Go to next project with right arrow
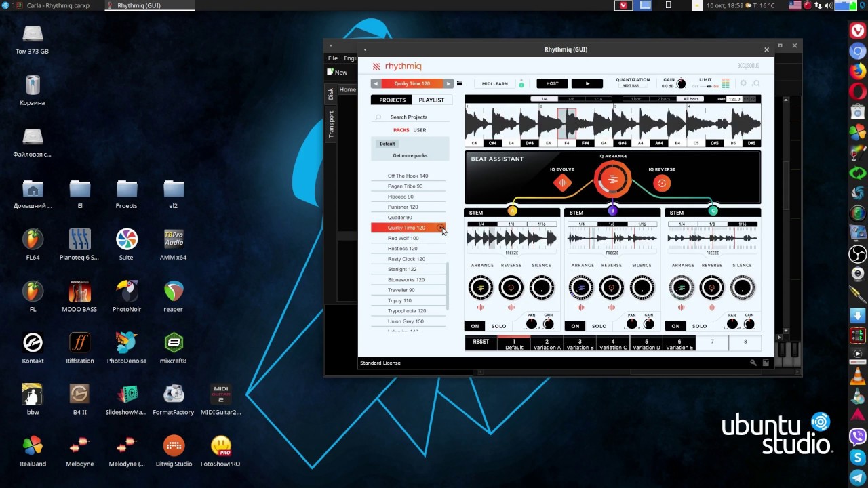Image resolution: width=868 pixels, height=488 pixels. [448, 83]
